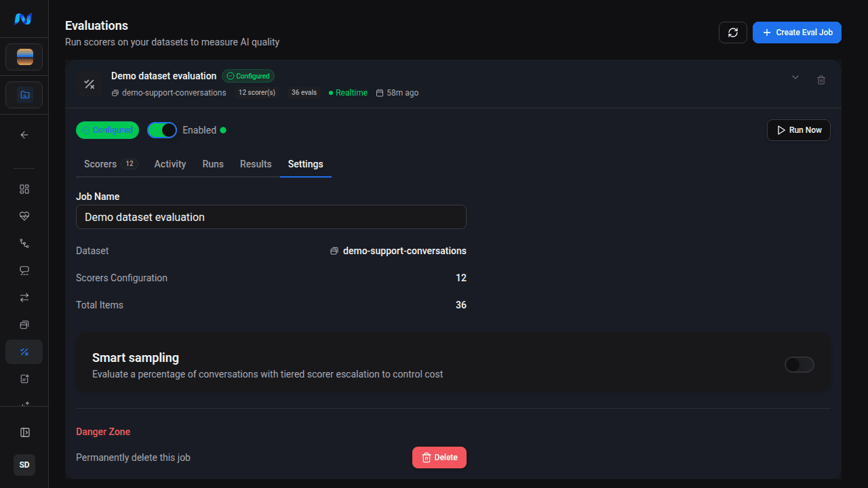Toggle the Enabled switch off
The image size is (868, 488).
coord(162,130)
